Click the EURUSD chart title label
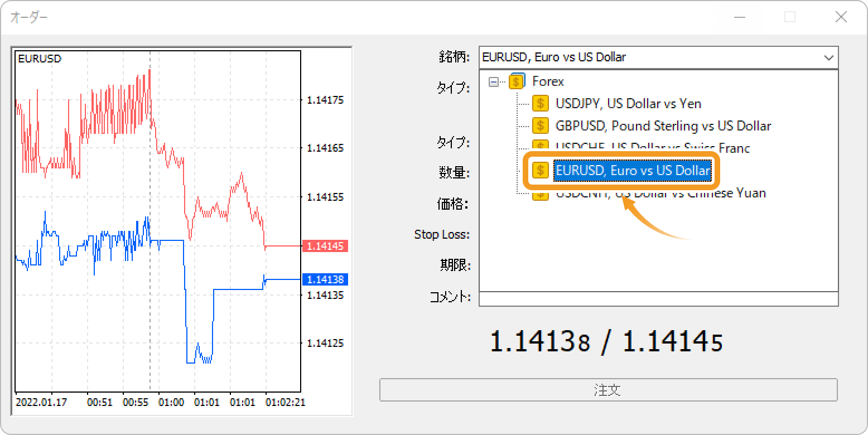Viewport: 868px width, 435px height. (40, 59)
